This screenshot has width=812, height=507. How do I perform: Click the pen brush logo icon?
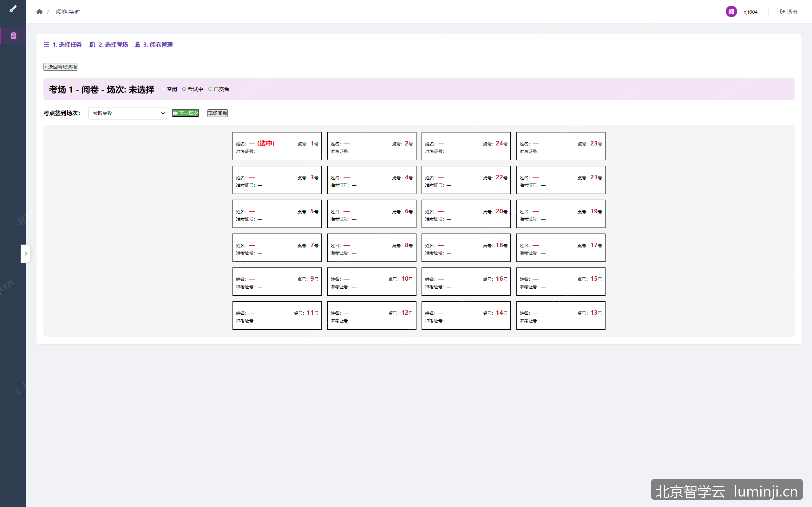point(13,9)
